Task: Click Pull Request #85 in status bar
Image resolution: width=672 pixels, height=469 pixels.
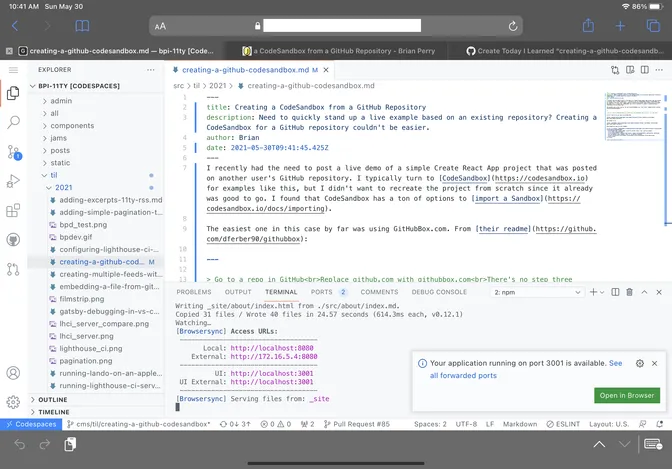Action: click(x=357, y=424)
